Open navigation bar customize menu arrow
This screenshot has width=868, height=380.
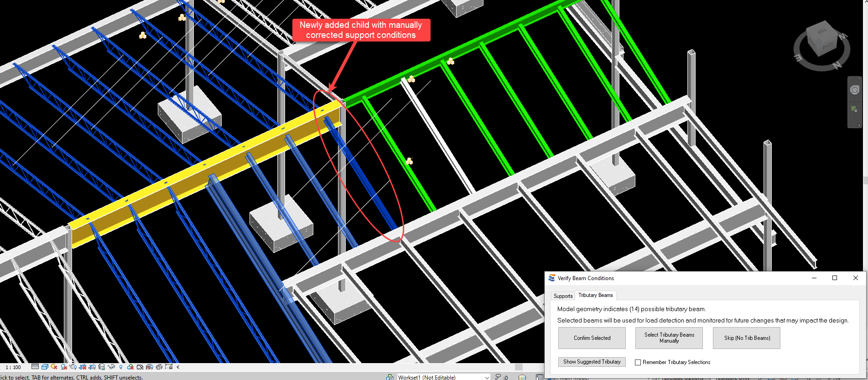click(859, 125)
